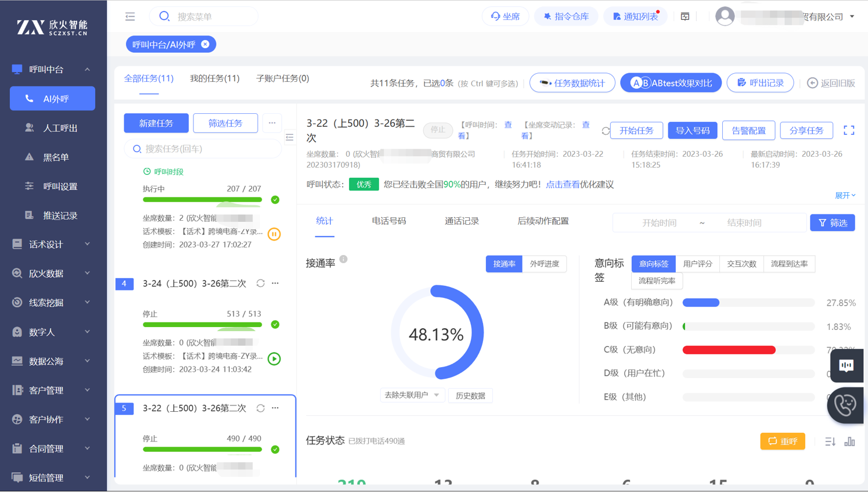Click refresh icon beside 3-24 task title
The width and height of the screenshot is (868, 492).
coord(261,283)
